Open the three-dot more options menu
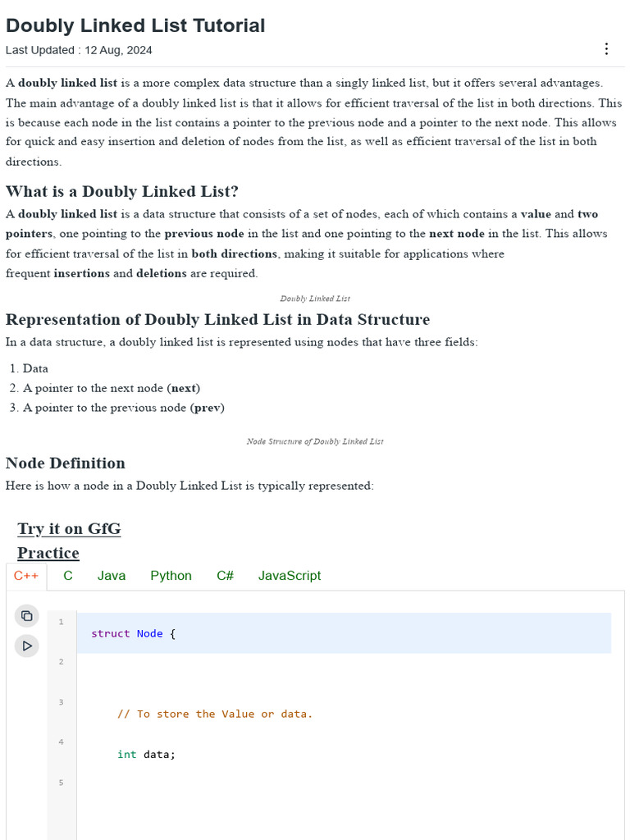The height and width of the screenshot is (840, 630). click(606, 49)
